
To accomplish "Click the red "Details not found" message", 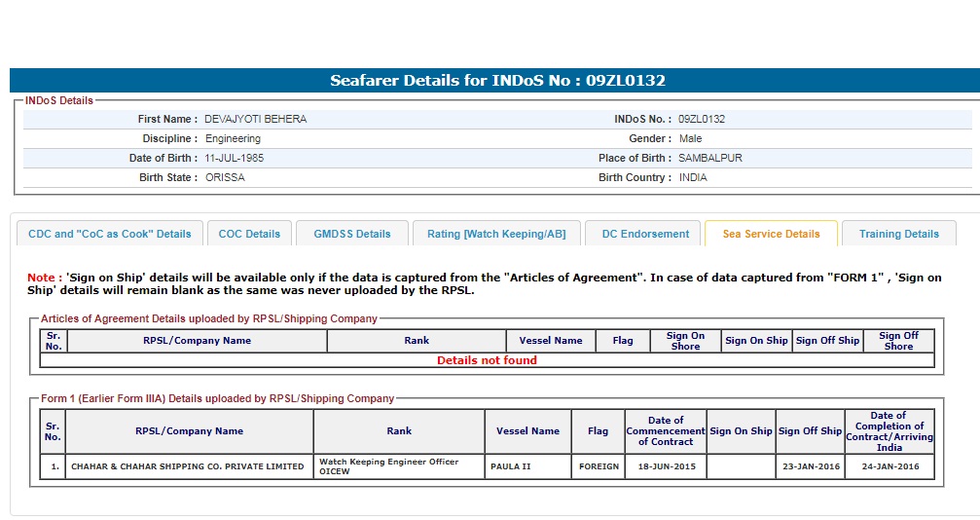I will [487, 360].
